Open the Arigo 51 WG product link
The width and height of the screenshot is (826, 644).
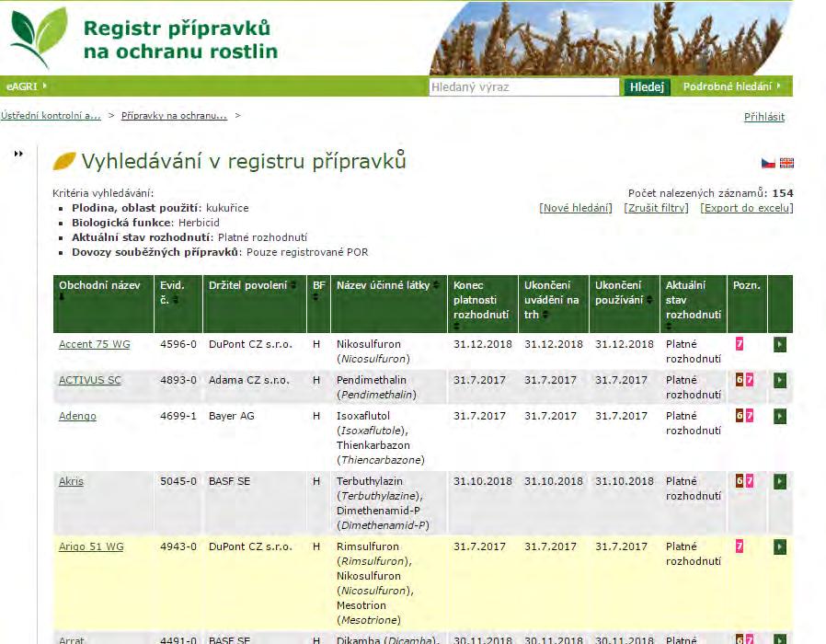(x=91, y=546)
